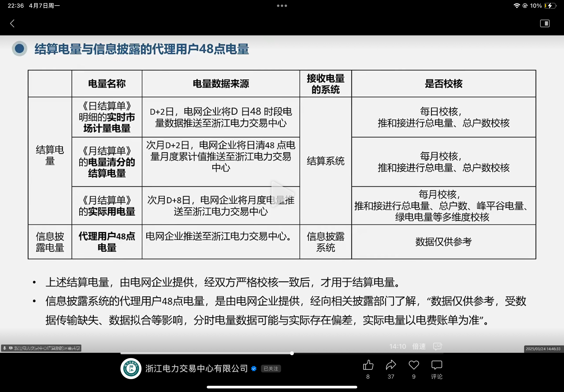Open comments with 评论 bubble icon
Screen dimensions: 564x392
pos(437,365)
